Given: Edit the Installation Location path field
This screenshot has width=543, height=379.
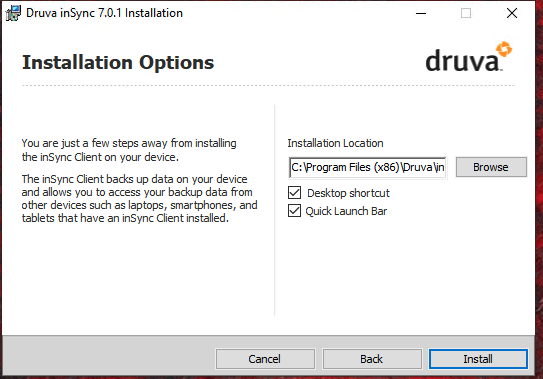Looking at the screenshot, I should (x=367, y=167).
